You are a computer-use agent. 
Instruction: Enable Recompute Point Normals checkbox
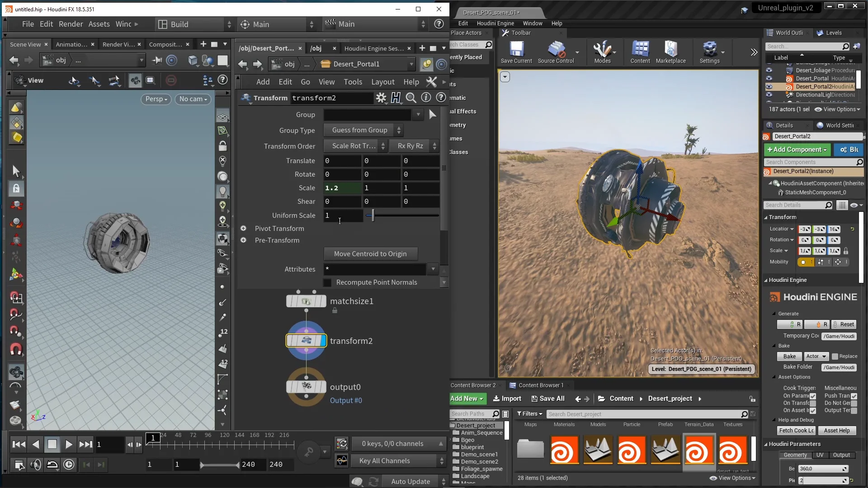tap(328, 282)
